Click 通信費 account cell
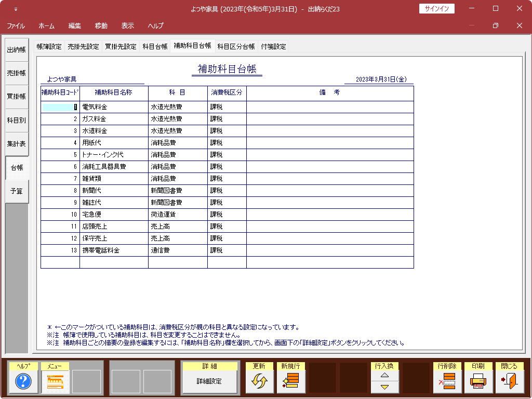Screen dimensions: 532x399 coord(178,250)
